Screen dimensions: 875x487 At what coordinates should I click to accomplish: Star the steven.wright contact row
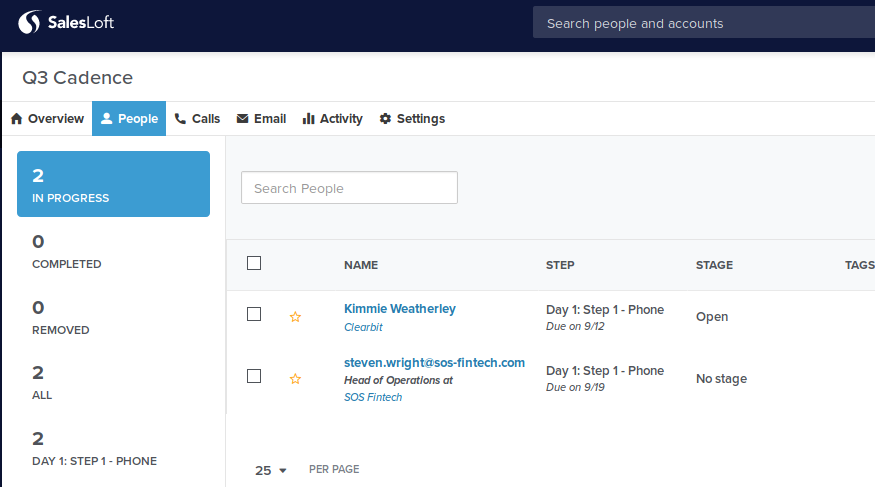(295, 379)
